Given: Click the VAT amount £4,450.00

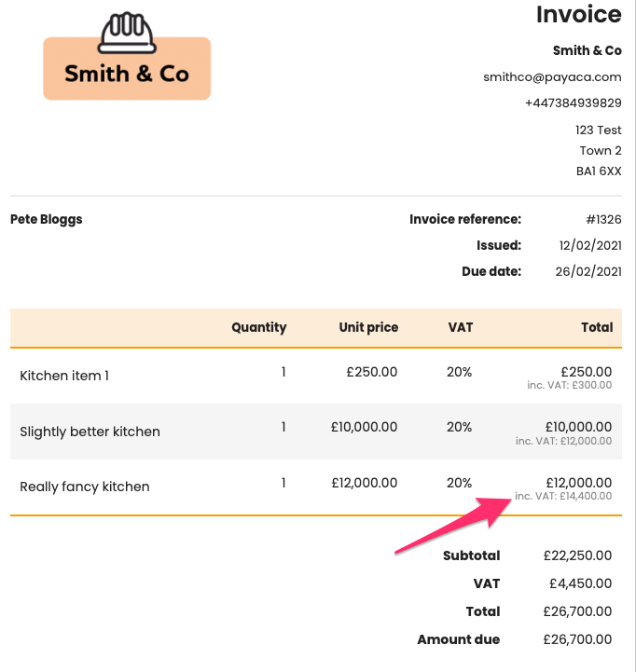Looking at the screenshot, I should click(x=581, y=583).
